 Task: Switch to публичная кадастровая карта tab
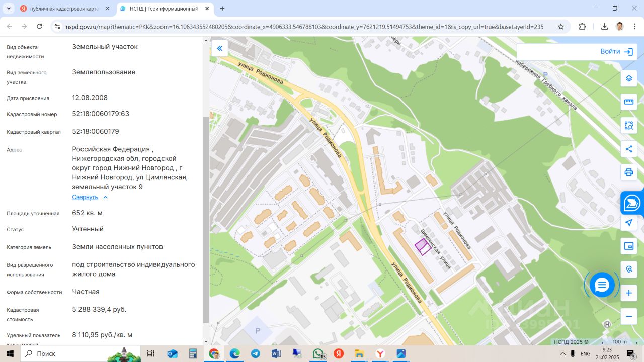(64, 9)
